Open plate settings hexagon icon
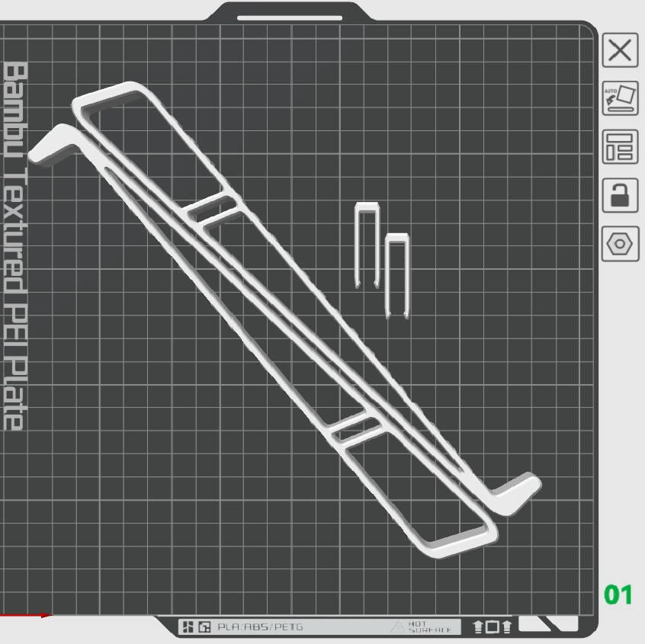This screenshot has width=645, height=644. [620, 244]
